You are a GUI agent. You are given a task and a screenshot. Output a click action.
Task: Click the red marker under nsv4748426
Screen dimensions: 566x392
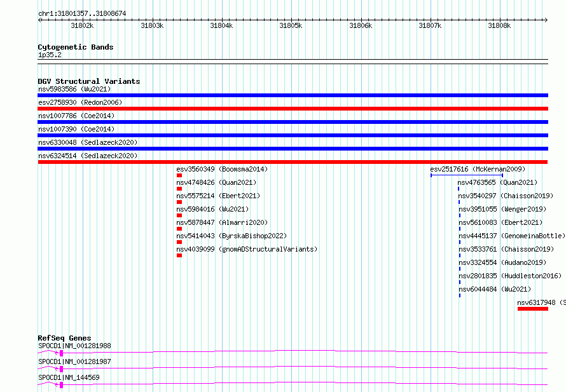(x=179, y=189)
